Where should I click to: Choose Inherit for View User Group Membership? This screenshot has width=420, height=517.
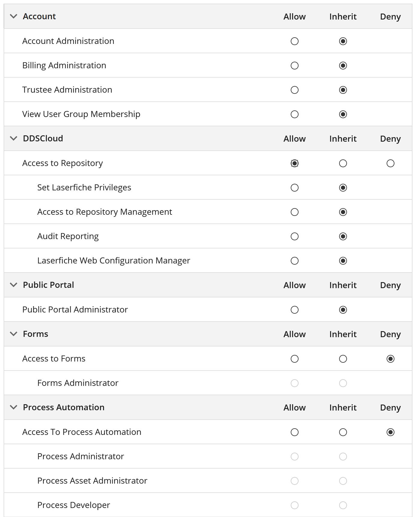click(x=343, y=114)
